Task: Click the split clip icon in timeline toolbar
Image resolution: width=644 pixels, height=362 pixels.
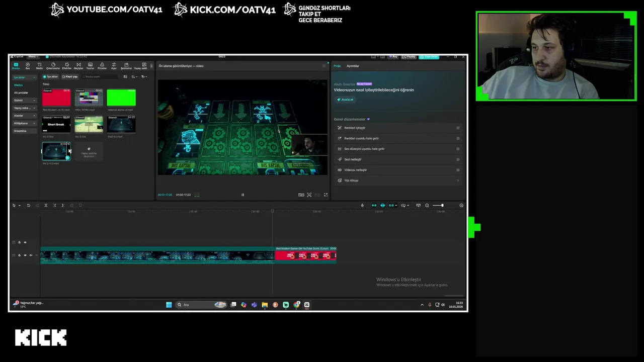Action: coord(46,205)
